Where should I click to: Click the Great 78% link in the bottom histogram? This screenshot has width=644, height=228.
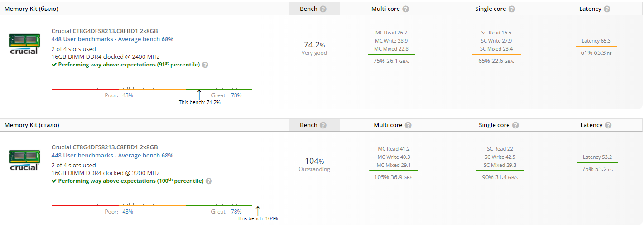(236, 212)
